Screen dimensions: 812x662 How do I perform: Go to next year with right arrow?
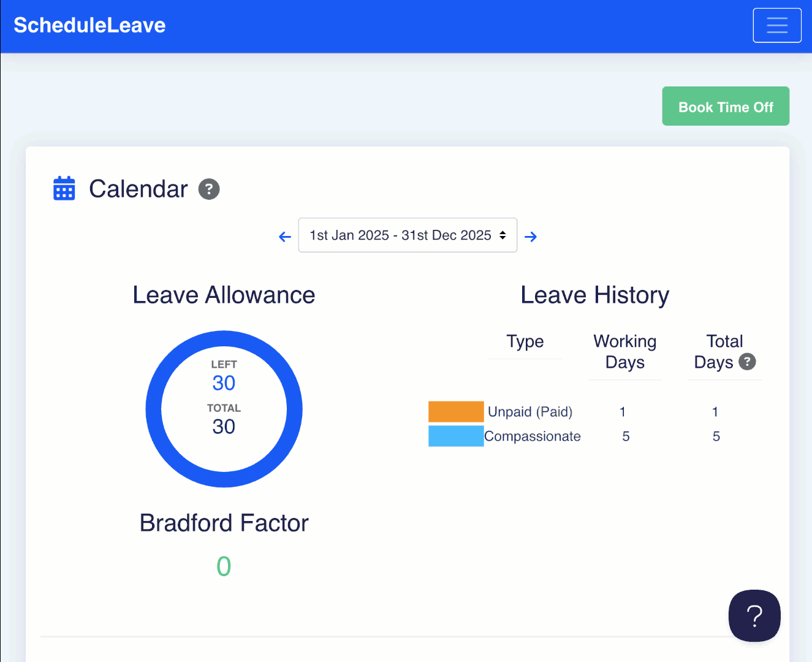point(531,237)
